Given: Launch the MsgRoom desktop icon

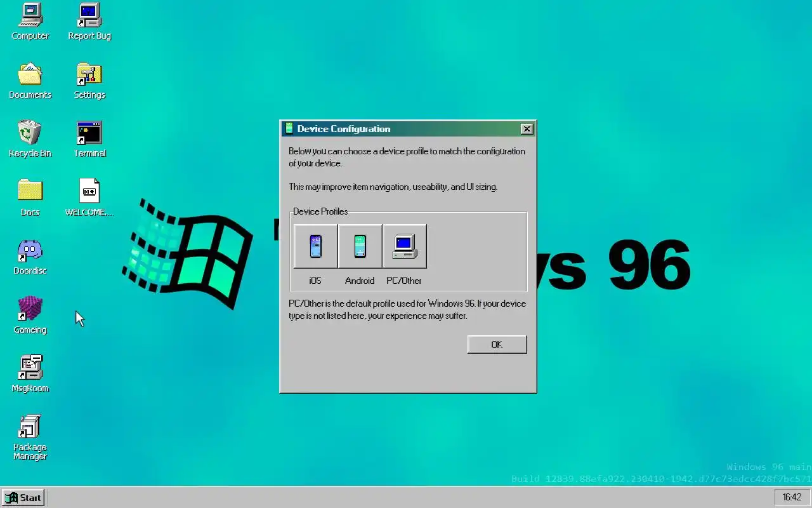Looking at the screenshot, I should [30, 367].
